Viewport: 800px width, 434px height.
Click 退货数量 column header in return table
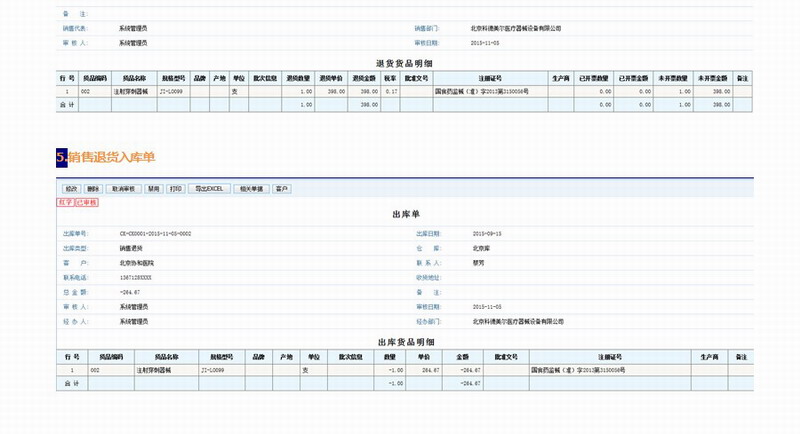[x=299, y=77]
